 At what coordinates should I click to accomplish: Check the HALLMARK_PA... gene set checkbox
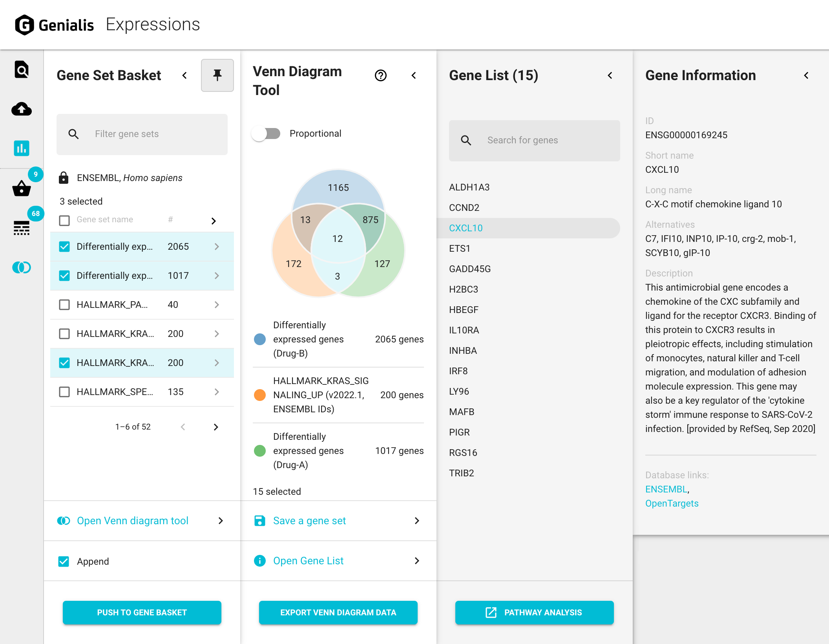[x=64, y=305]
